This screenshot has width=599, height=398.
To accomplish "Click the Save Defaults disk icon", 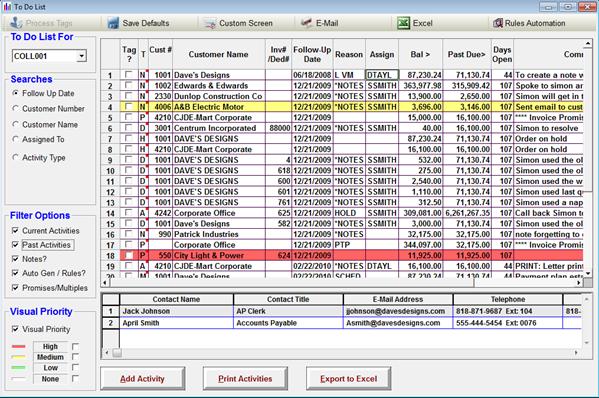I will click(113, 23).
